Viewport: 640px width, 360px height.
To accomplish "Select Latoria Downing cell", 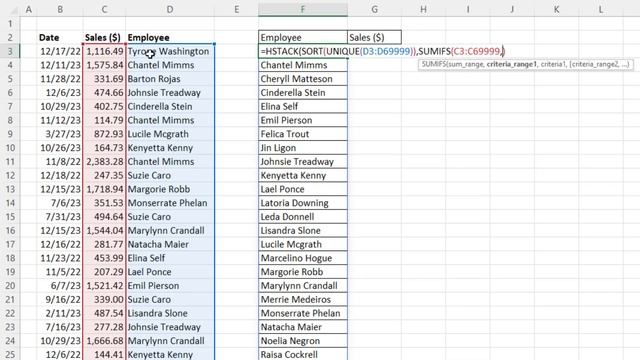I will tap(303, 203).
